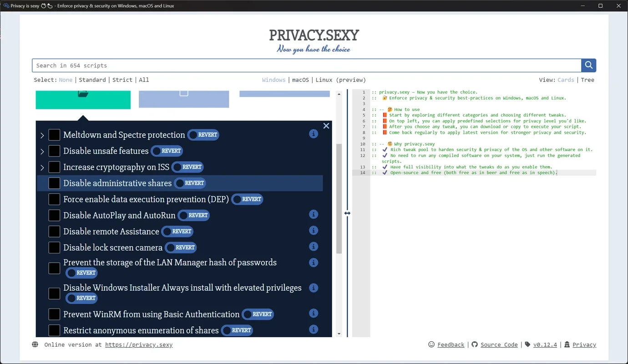Screen dimensions: 628x364
Task: Toggle Revert for Disable lock screen camera
Action: tap(181, 248)
